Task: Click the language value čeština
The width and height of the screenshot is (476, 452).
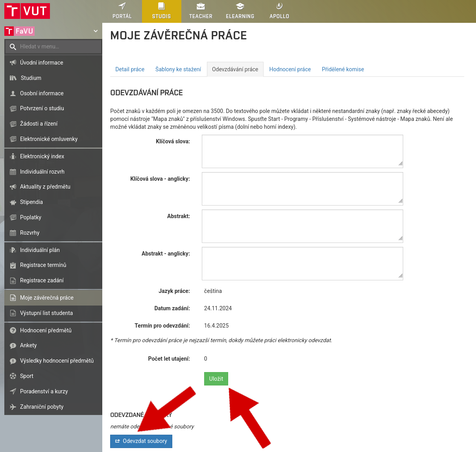Action: 213,291
